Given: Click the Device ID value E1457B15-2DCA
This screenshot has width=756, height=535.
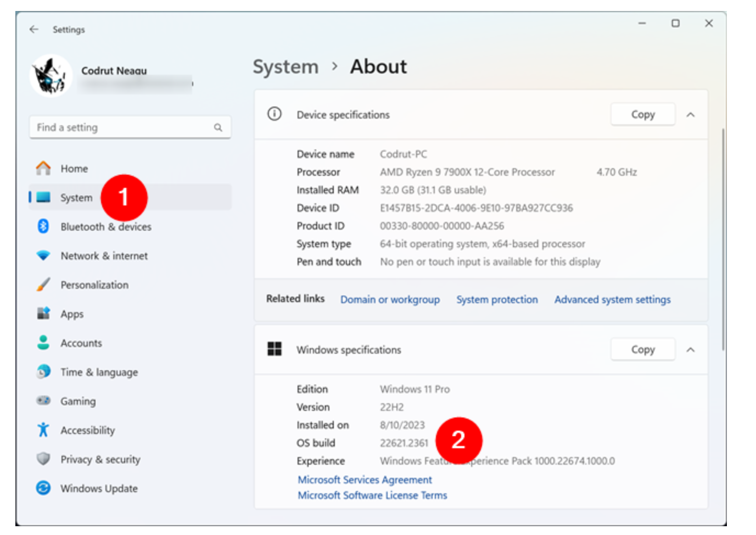Looking at the screenshot, I should tap(476, 208).
